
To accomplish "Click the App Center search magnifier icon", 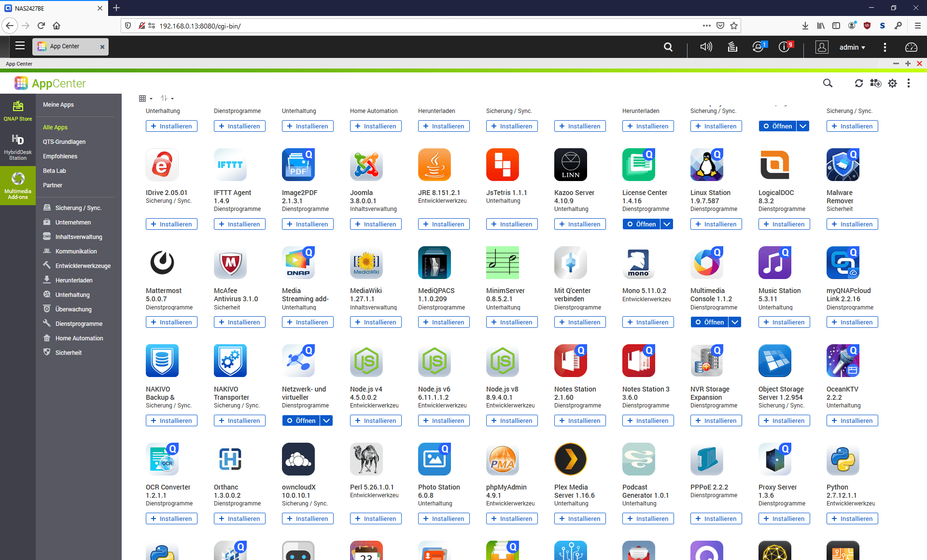I will [828, 83].
